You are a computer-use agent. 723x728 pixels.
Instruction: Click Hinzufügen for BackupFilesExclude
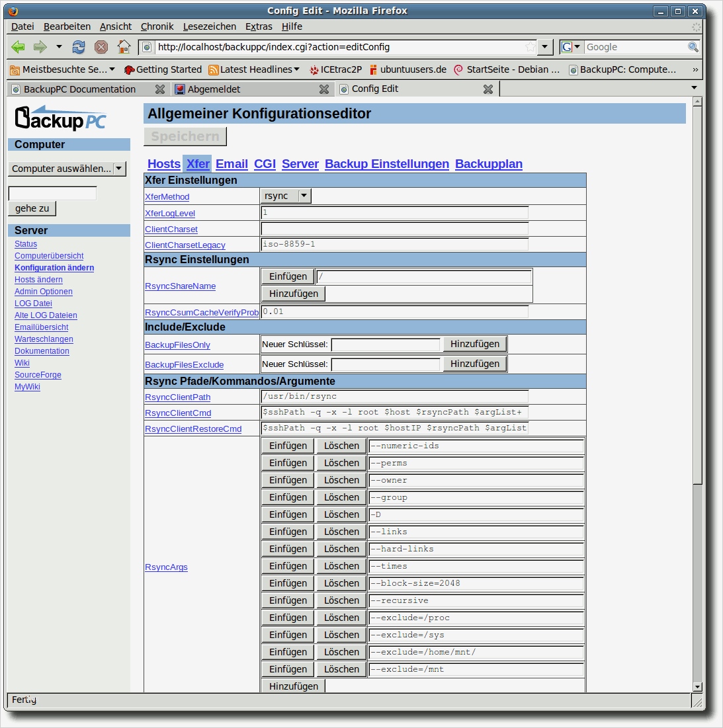click(474, 364)
